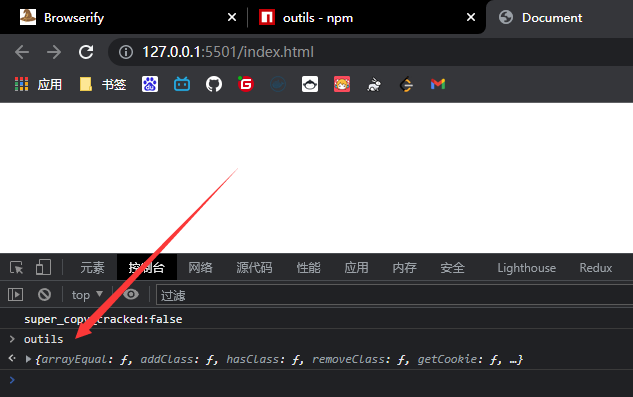Screen dimensions: 633x397
Task: Open the dark blue round bookmark icon
Action: [x=278, y=84]
